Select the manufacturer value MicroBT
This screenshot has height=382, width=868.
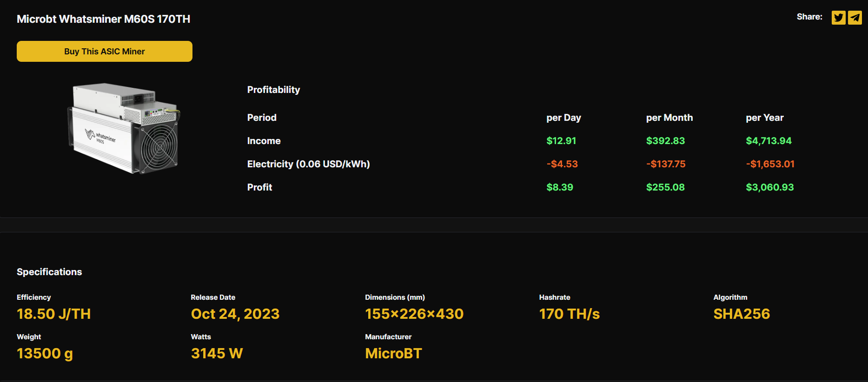tap(393, 354)
